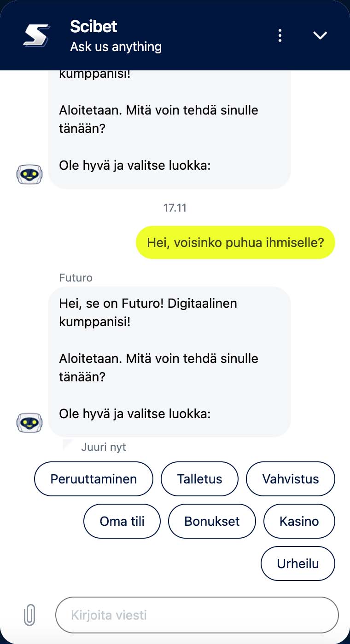This screenshot has width=350, height=644.
Task: Select the Peruuttaminen category
Action: point(93,479)
